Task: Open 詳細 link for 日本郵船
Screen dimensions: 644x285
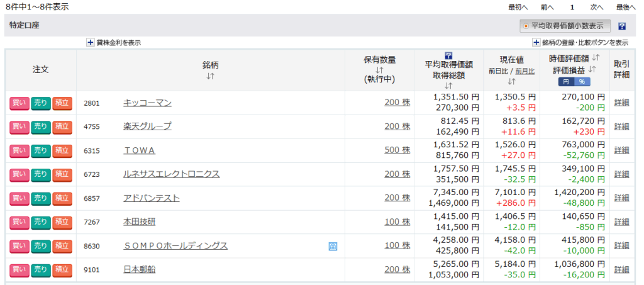Action: pos(621,269)
